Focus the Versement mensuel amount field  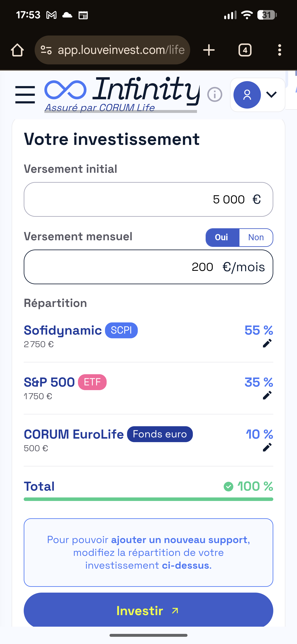click(148, 267)
